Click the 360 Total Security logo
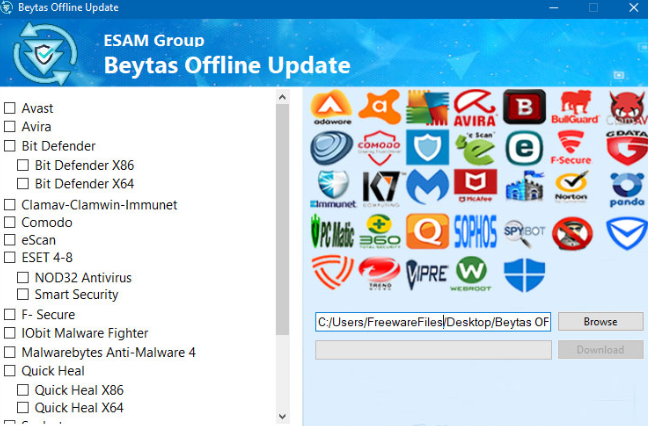 point(380,231)
